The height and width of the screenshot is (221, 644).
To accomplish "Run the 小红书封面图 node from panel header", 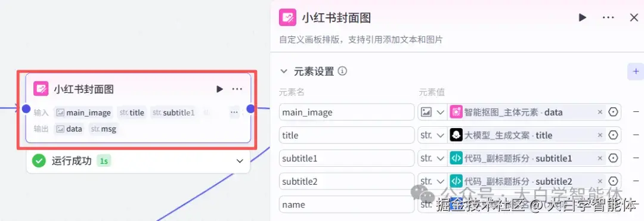I will [x=583, y=18].
